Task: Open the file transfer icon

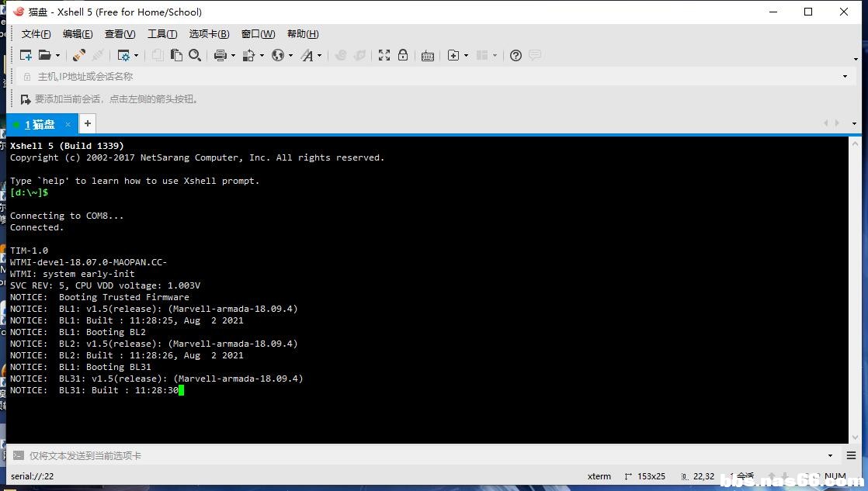Action: point(248,55)
